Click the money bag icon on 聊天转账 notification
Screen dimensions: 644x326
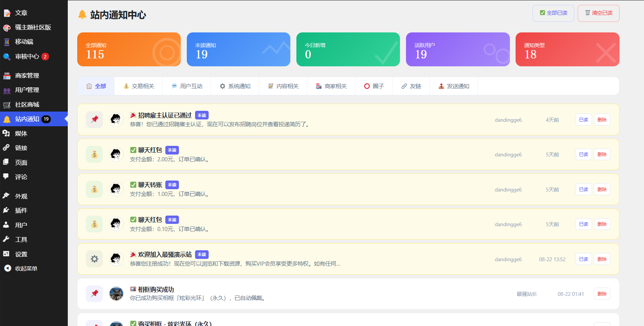(x=95, y=189)
